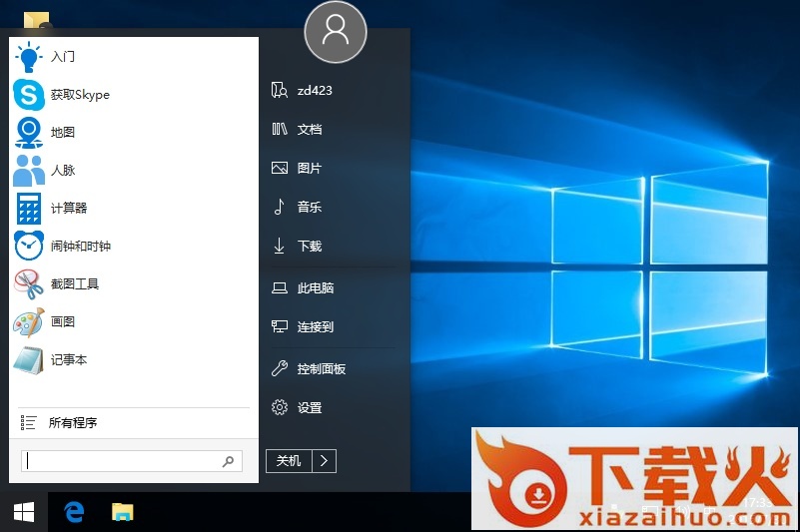
Task: Click the 此电脑 computer icon
Action: pos(279,288)
